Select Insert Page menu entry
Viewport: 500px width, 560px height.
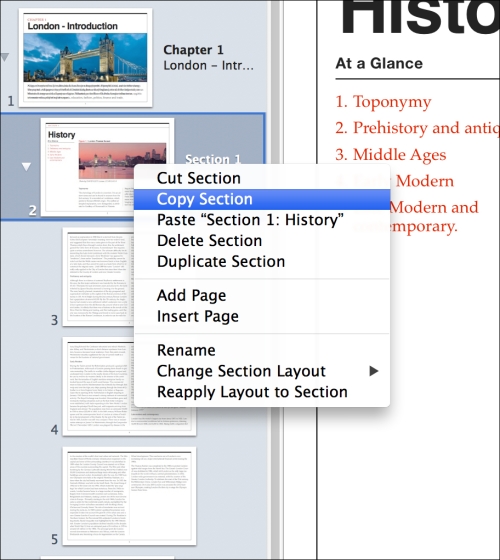click(261, 316)
